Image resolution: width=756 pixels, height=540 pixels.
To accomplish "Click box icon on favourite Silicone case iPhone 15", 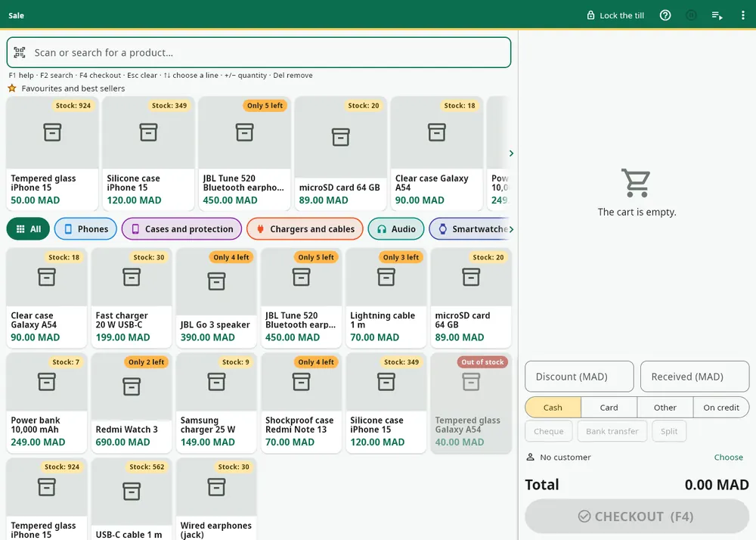I will [x=148, y=132].
